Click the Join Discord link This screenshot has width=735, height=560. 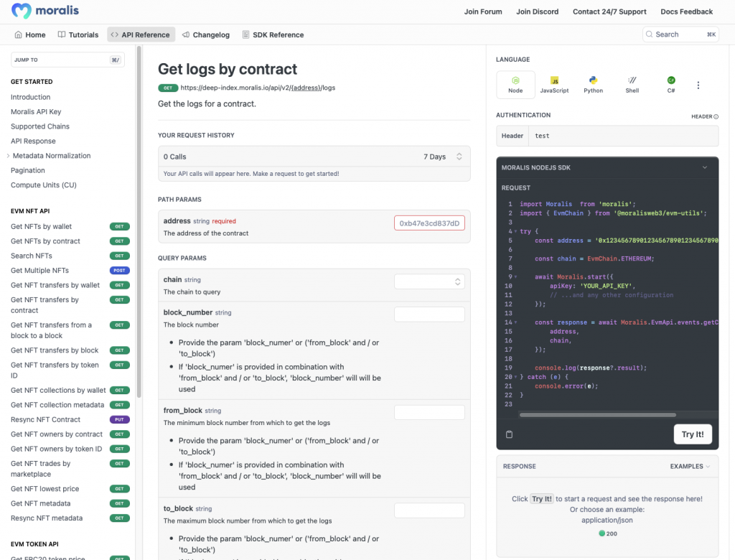click(x=537, y=11)
